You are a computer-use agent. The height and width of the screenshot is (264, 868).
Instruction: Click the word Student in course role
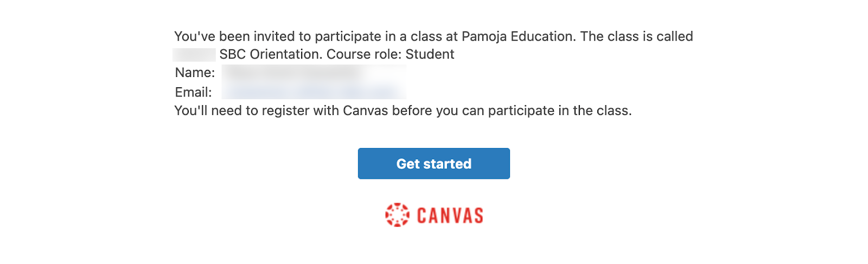[430, 55]
